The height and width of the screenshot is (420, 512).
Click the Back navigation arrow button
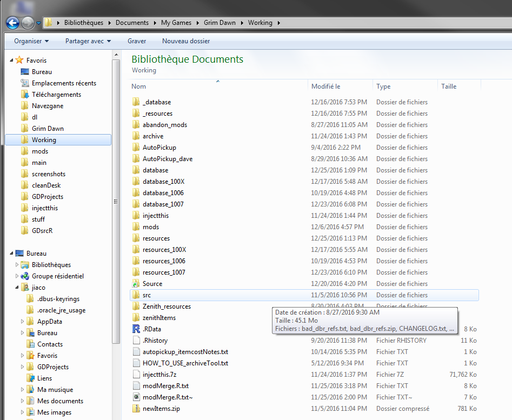(x=12, y=23)
